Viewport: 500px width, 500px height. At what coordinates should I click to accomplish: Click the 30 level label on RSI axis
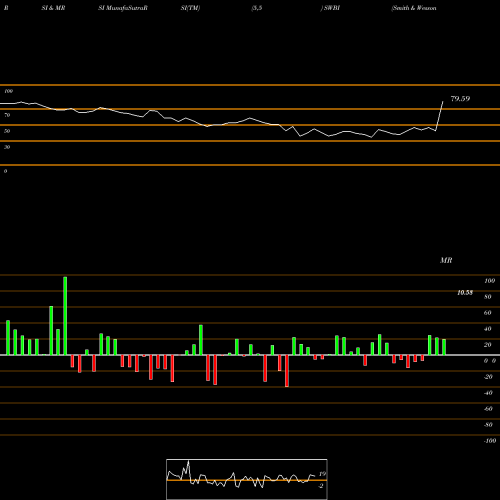coord(7,147)
